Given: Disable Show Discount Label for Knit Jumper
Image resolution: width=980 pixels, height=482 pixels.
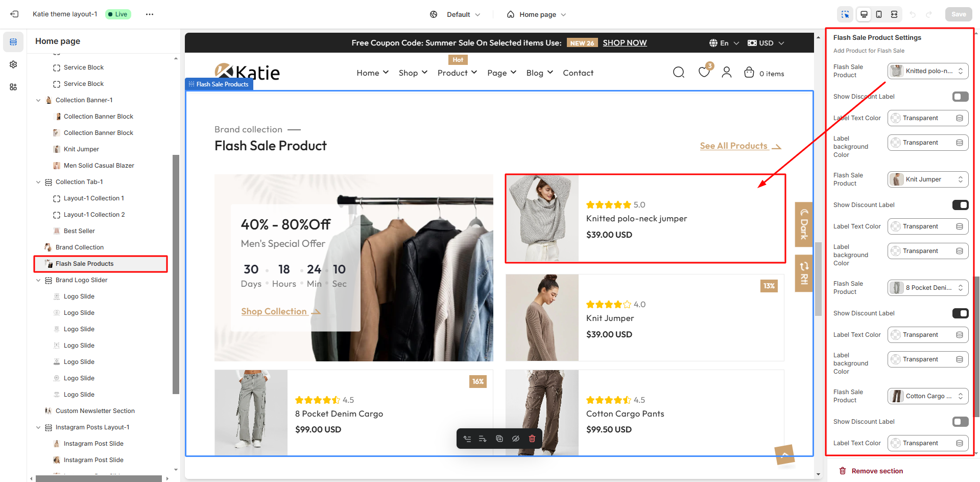Looking at the screenshot, I should click(x=960, y=205).
